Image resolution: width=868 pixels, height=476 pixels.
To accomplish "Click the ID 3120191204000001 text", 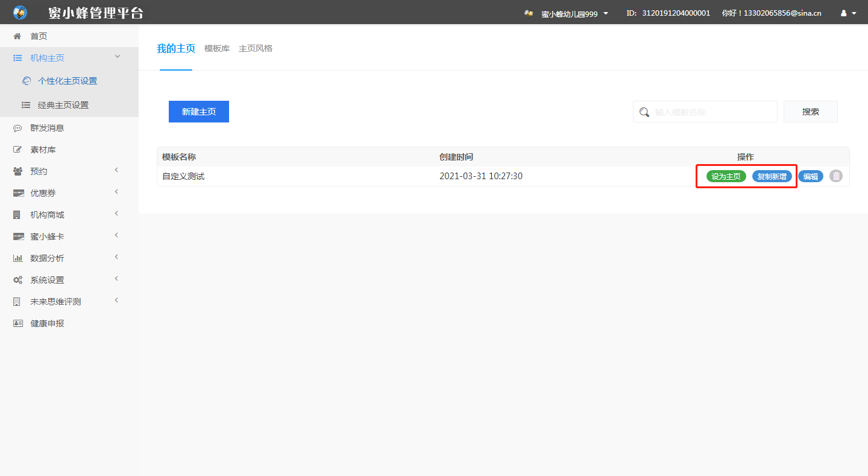I will tap(668, 13).
